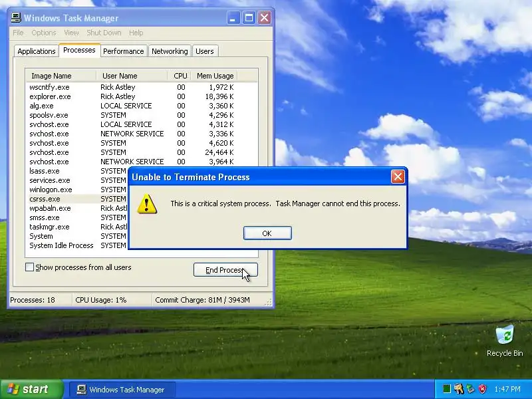Open the File menu
The width and height of the screenshot is (532, 399).
click(x=18, y=33)
